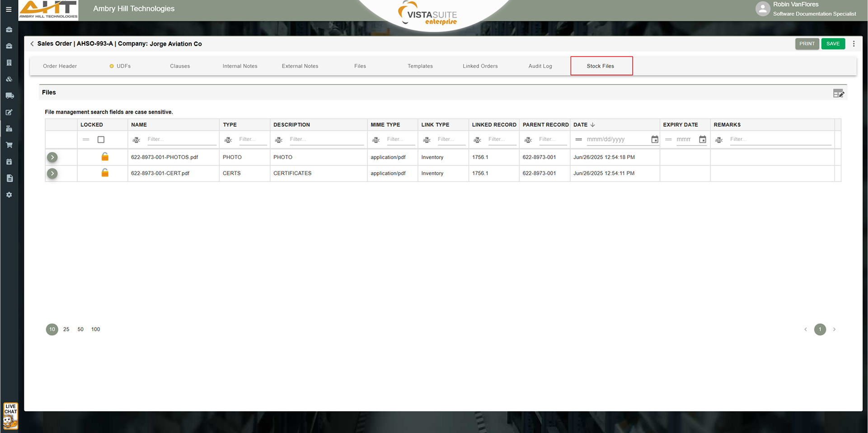Click the Name filter input field

(x=181, y=140)
